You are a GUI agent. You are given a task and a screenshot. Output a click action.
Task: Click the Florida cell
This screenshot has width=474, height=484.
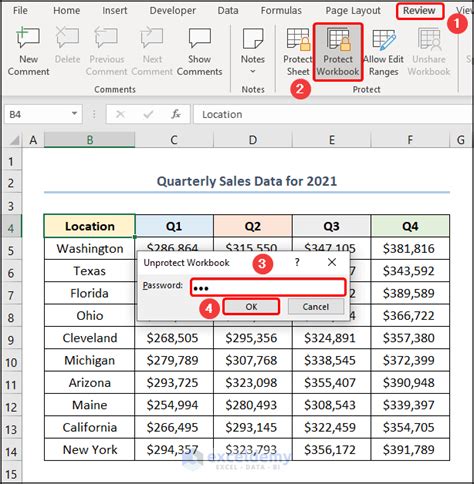click(x=90, y=293)
